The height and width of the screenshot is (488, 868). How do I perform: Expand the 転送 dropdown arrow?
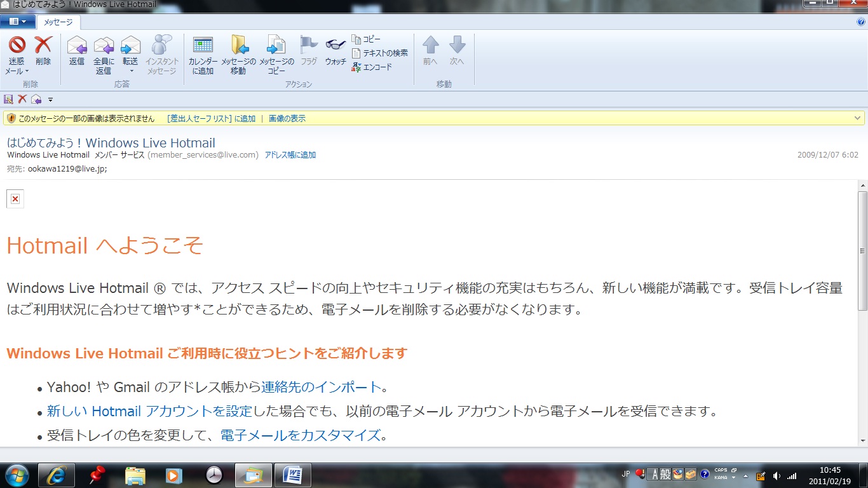point(130,71)
